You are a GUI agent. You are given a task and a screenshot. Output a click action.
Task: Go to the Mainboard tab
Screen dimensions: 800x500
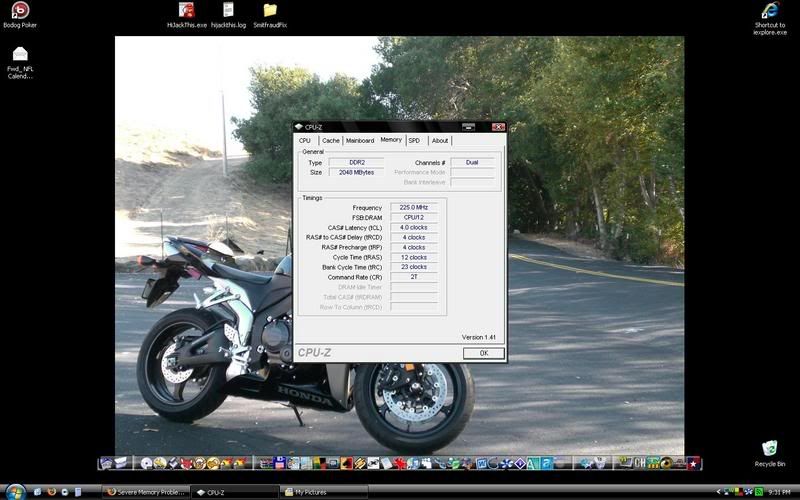(360, 141)
